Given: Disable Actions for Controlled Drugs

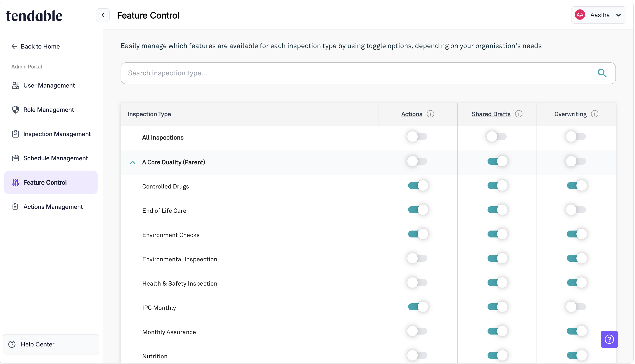Looking at the screenshot, I should pyautogui.click(x=418, y=185).
